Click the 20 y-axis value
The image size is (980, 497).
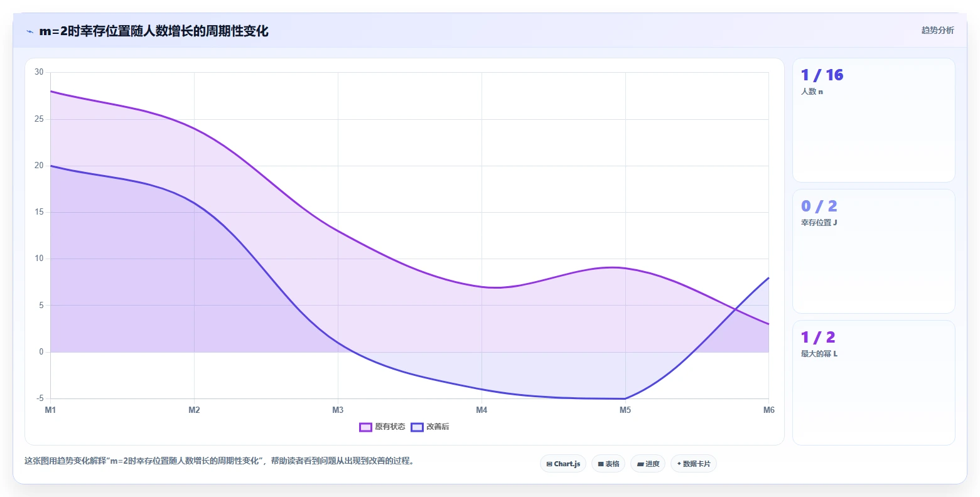(40, 166)
